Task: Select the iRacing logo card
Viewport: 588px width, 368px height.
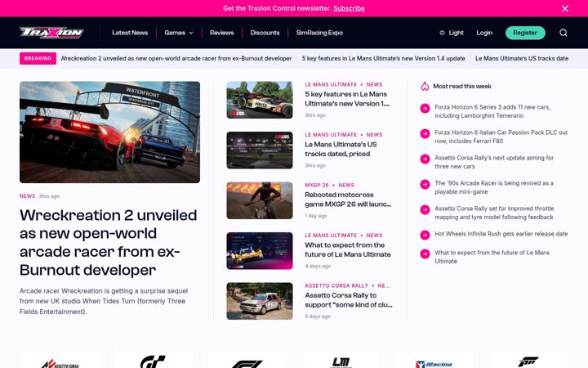Action: (434, 359)
